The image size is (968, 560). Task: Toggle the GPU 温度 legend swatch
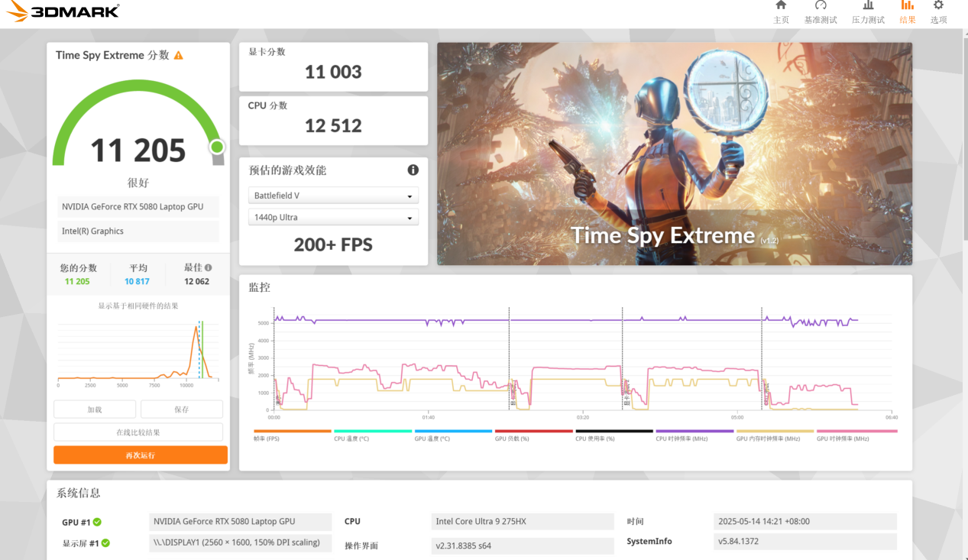tap(453, 432)
